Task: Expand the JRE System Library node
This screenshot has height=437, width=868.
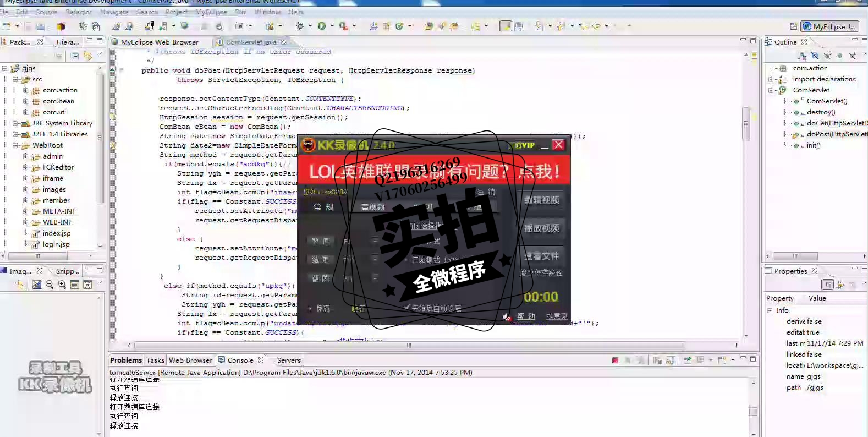Action: [15, 123]
